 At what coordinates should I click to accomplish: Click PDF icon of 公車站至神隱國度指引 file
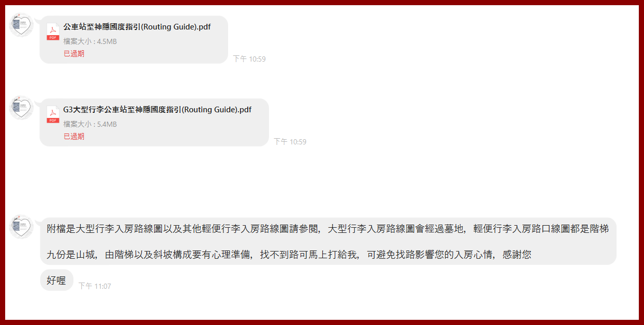(53, 32)
